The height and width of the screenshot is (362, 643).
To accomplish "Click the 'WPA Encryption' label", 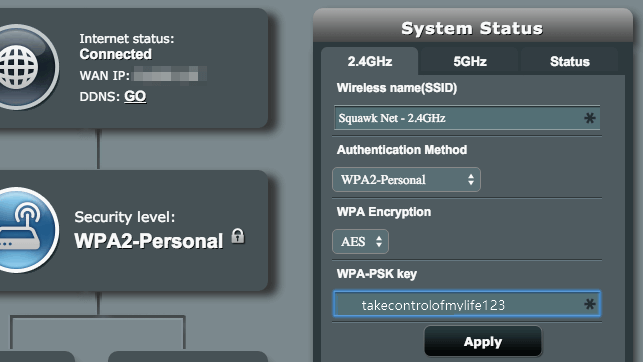I will click(x=384, y=212).
